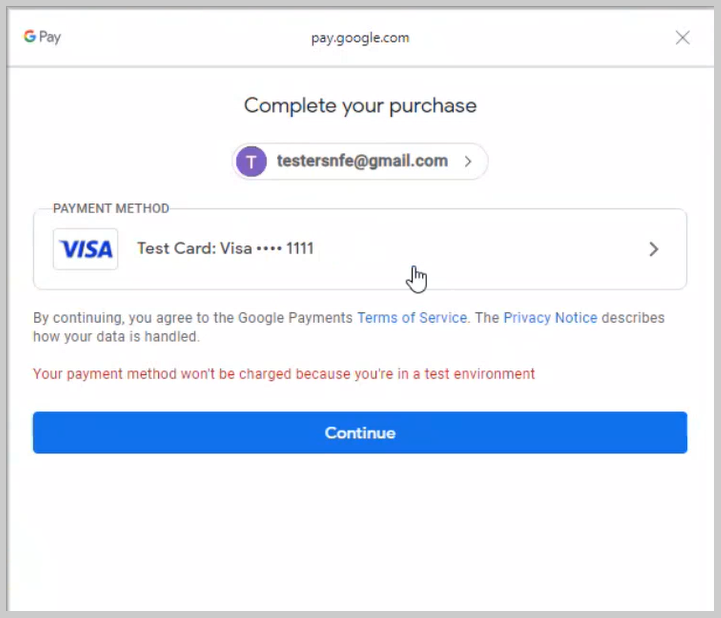The height and width of the screenshot is (618, 721).
Task: Open payment method options via right chevron
Action: 654,249
